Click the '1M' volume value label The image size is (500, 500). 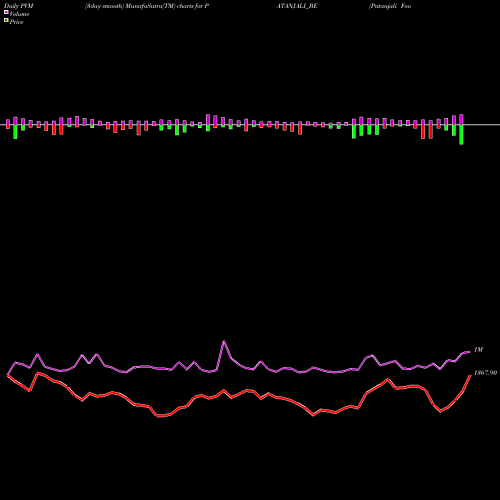478,350
